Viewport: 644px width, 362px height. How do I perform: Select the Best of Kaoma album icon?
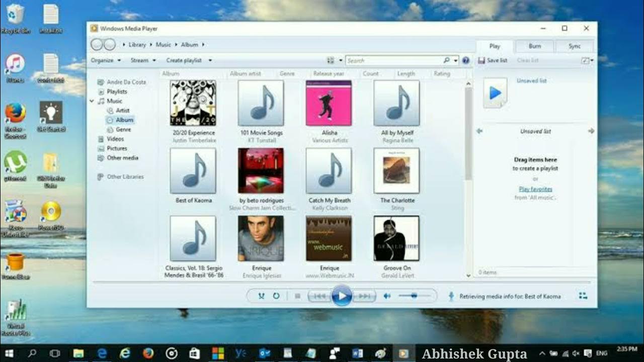click(193, 171)
